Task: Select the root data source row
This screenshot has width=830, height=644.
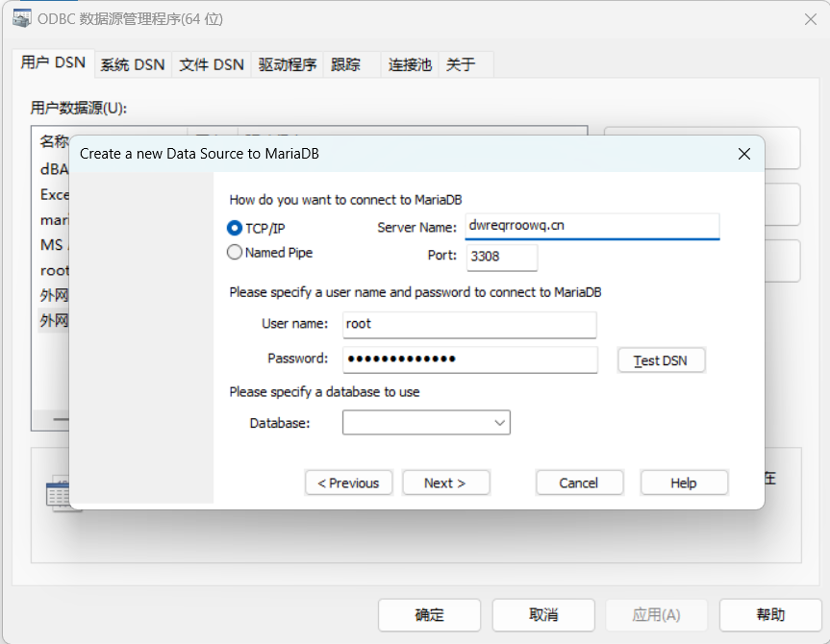Action: (54, 270)
